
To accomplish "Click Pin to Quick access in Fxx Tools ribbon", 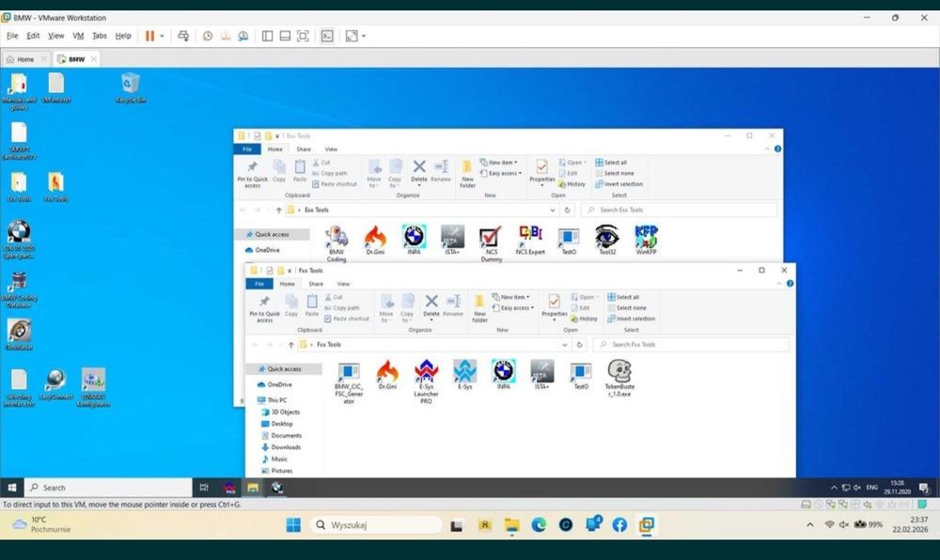I will [264, 308].
